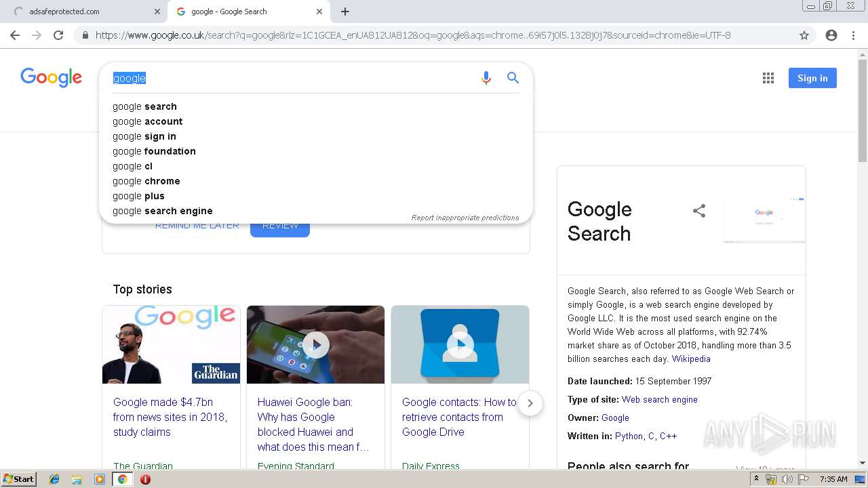868x488 pixels.
Task: Select suggestion 'google account'
Action: [316, 121]
